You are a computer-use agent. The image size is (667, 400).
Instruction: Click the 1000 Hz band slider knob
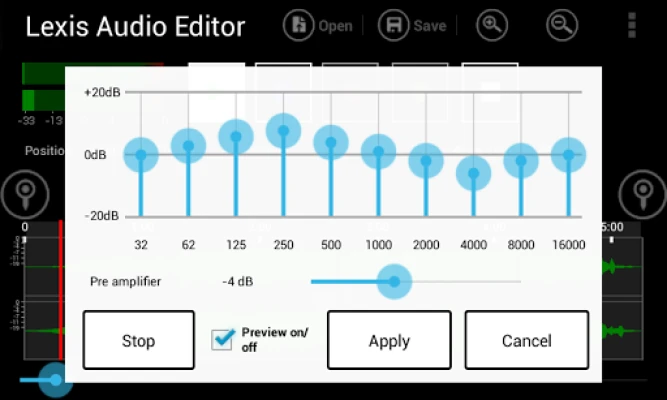pos(378,152)
